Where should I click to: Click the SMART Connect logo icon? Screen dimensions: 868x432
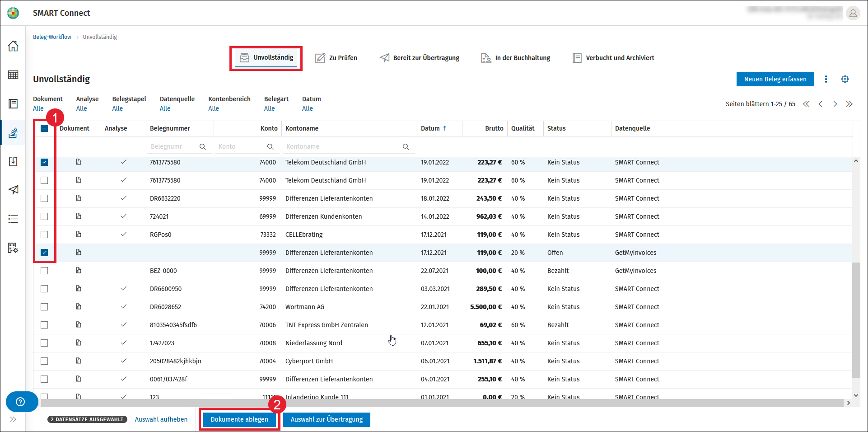coord(13,13)
